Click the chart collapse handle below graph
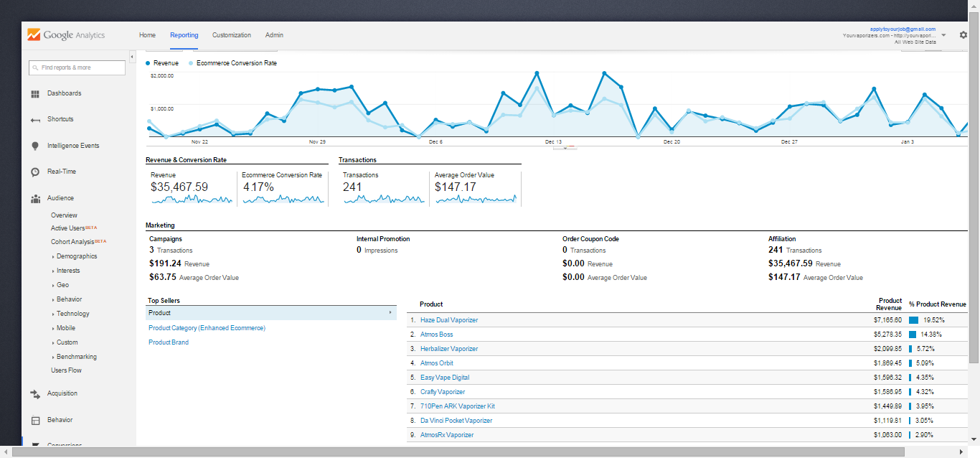980x458 pixels. (565, 147)
